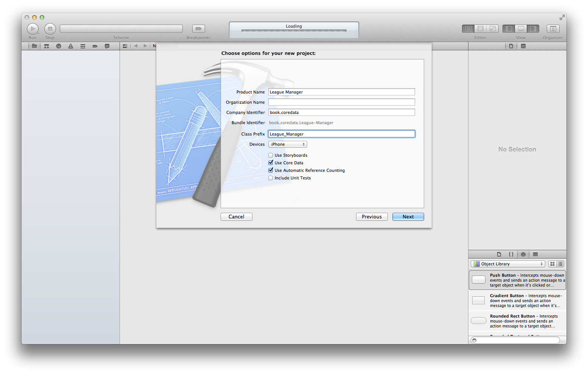Toggle the Breakpoints button
This screenshot has width=588, height=374.
point(198,29)
